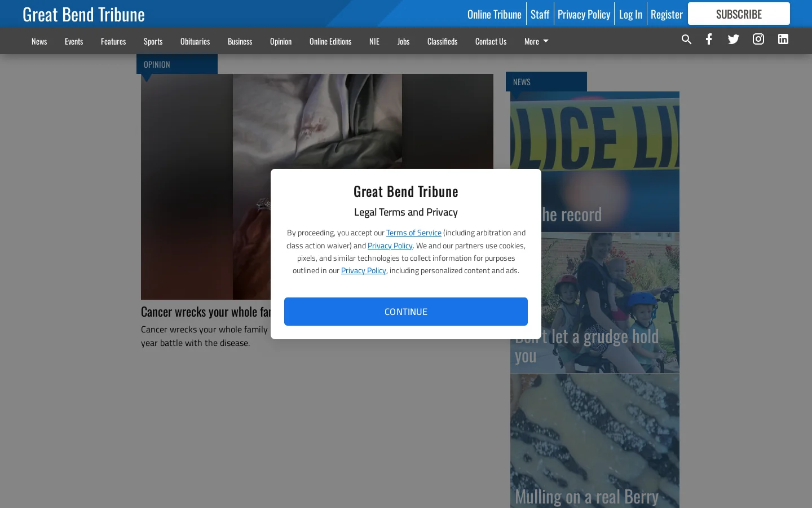
Task: Open Privacy Policy in the top header
Action: pos(584,14)
